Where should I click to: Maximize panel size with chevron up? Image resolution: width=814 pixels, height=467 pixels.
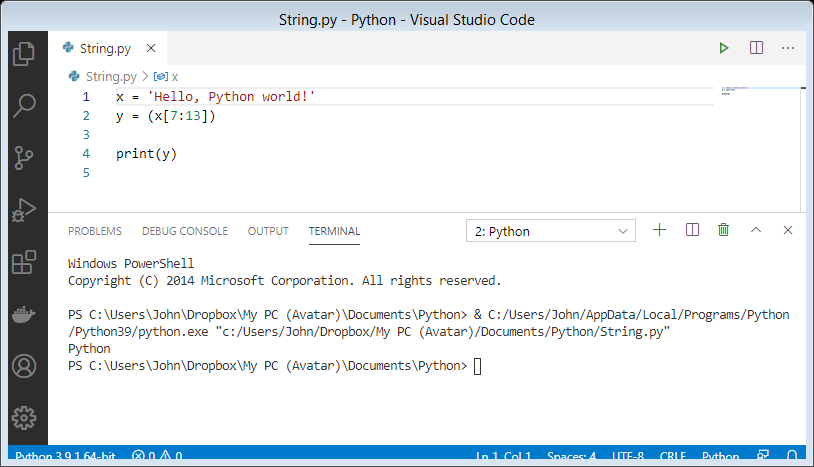click(x=756, y=230)
